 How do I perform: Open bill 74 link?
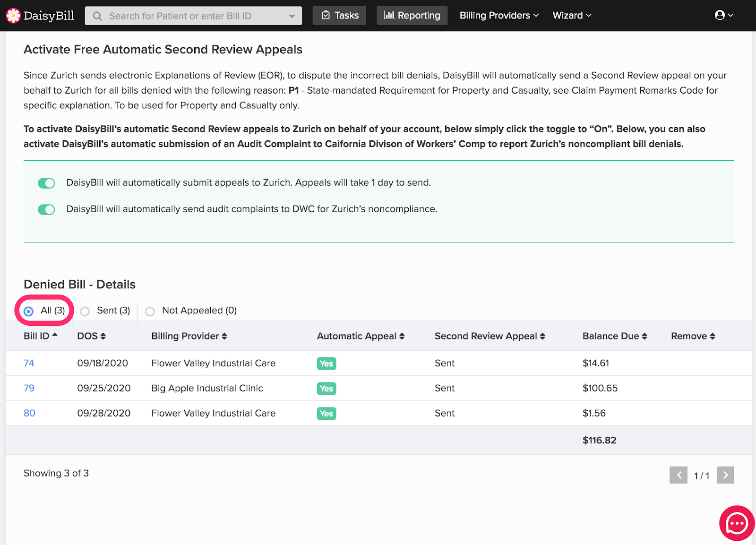pyautogui.click(x=29, y=363)
